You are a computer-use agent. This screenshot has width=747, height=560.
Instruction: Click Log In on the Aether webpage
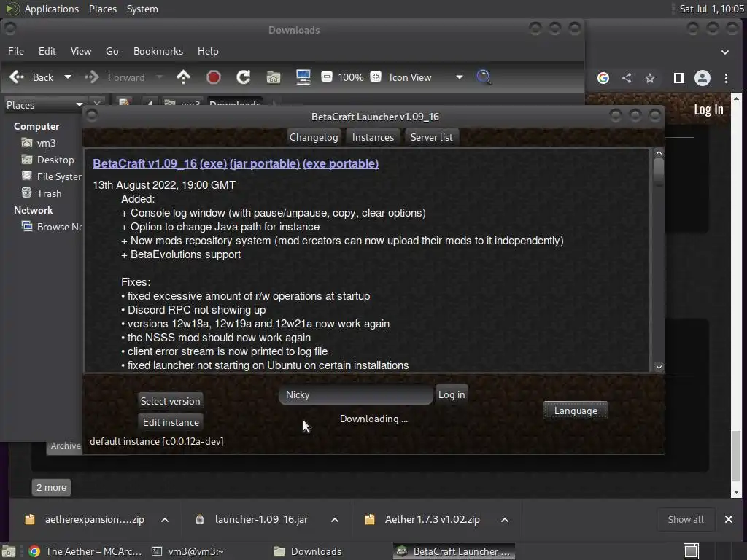pyautogui.click(x=708, y=109)
